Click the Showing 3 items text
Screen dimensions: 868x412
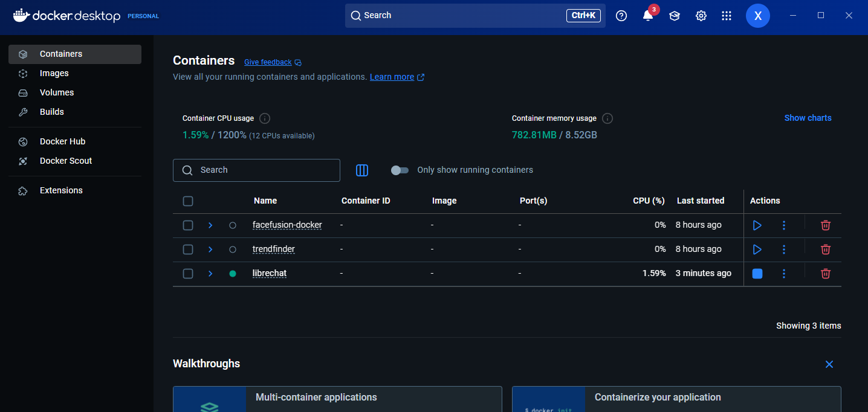coord(809,326)
